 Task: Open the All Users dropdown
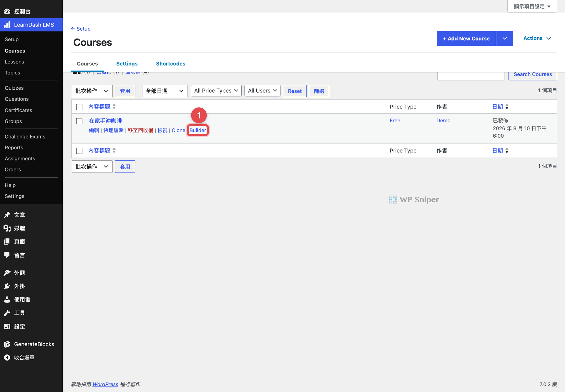pos(262,91)
